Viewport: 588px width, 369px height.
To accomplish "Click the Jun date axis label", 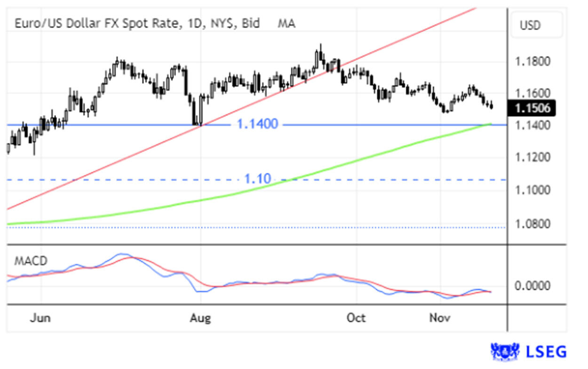I will pyautogui.click(x=40, y=318).
